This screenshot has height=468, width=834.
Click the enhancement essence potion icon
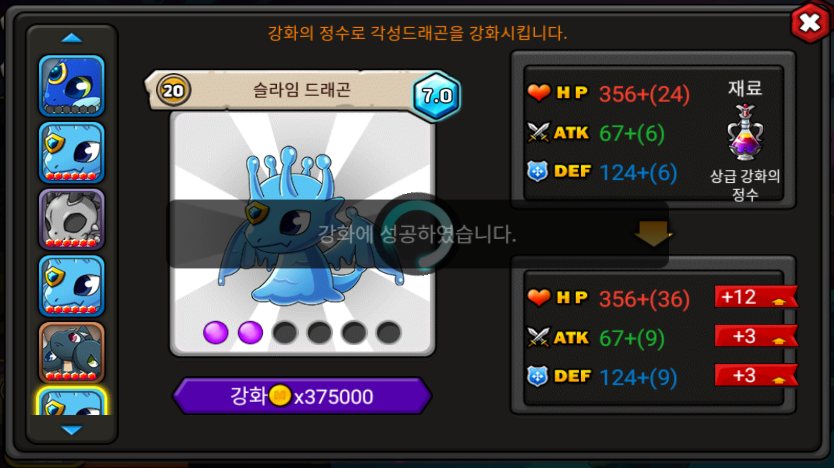745,133
